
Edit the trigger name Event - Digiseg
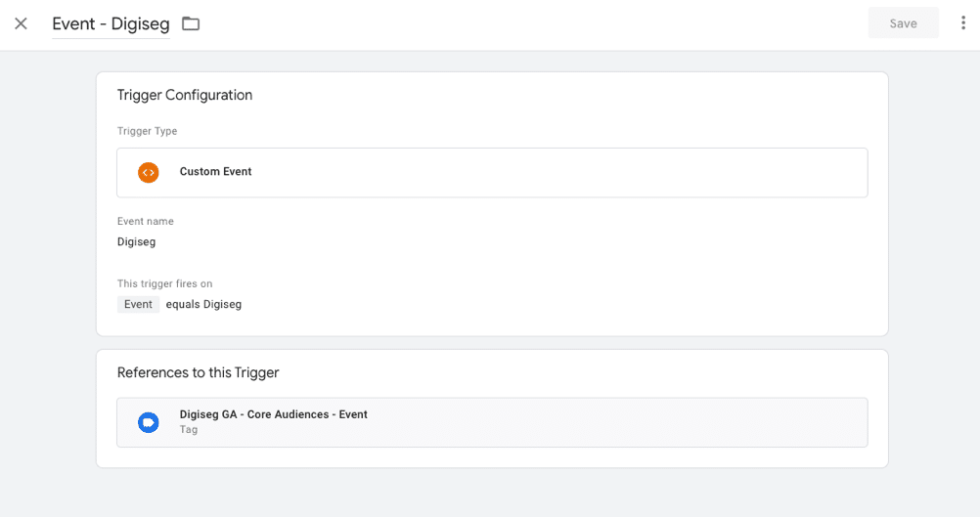(111, 23)
